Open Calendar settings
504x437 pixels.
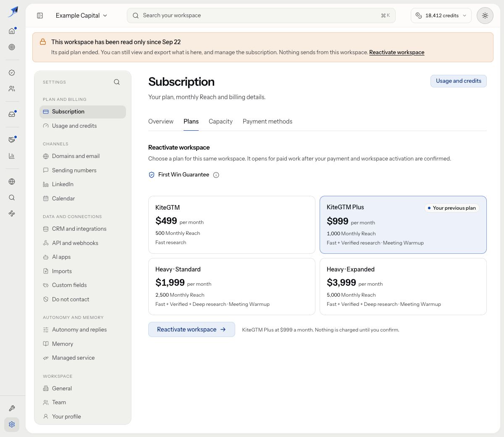(x=83, y=198)
